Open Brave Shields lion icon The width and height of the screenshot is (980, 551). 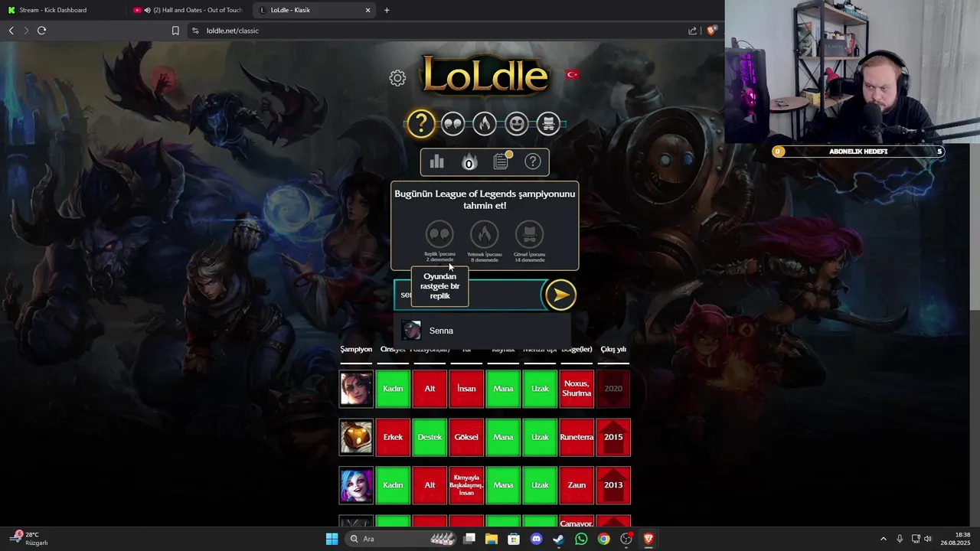pyautogui.click(x=711, y=31)
